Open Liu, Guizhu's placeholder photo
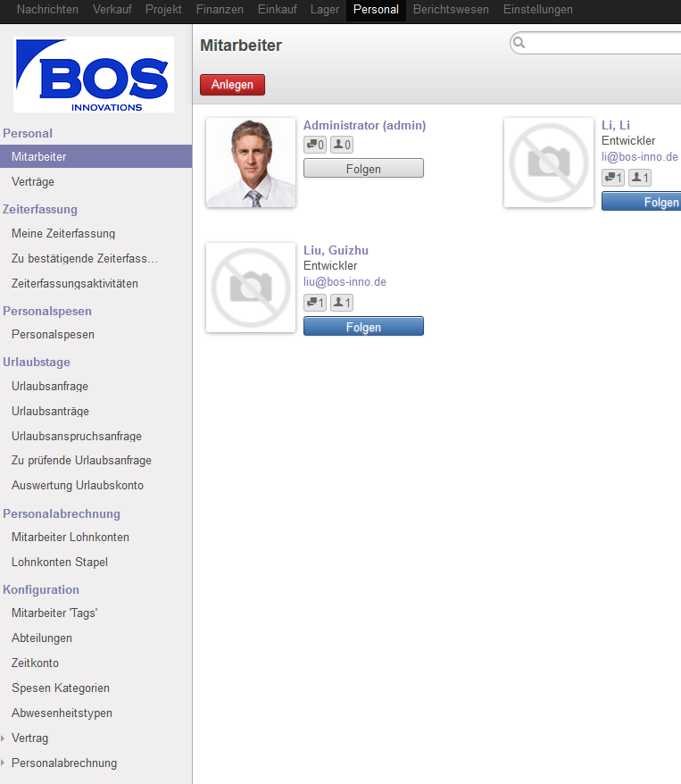 click(x=251, y=288)
